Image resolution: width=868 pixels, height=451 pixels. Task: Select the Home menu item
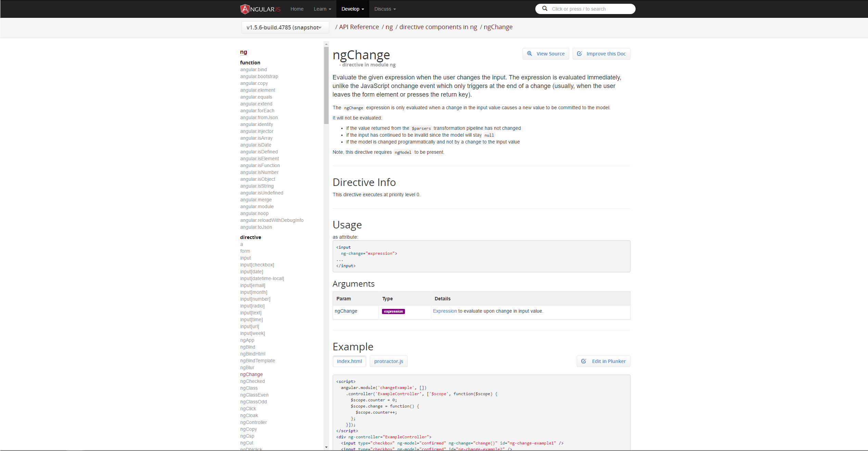point(297,9)
